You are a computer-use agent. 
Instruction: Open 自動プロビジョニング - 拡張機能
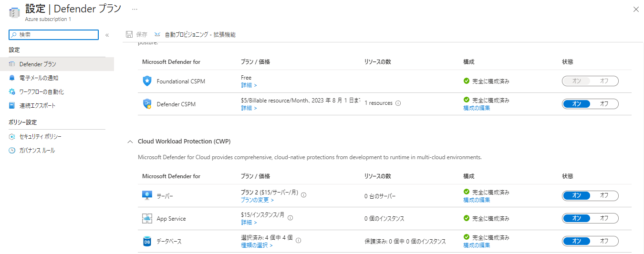tap(195, 34)
